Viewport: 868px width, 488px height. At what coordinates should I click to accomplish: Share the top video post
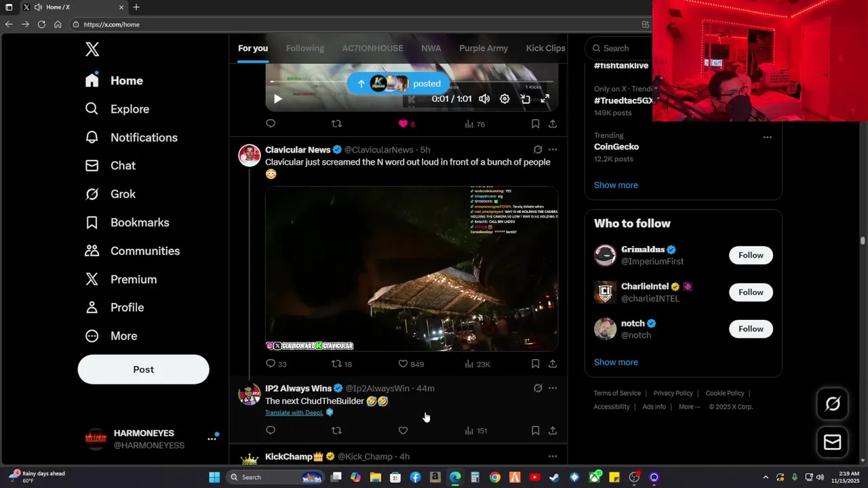pyautogui.click(x=553, y=124)
